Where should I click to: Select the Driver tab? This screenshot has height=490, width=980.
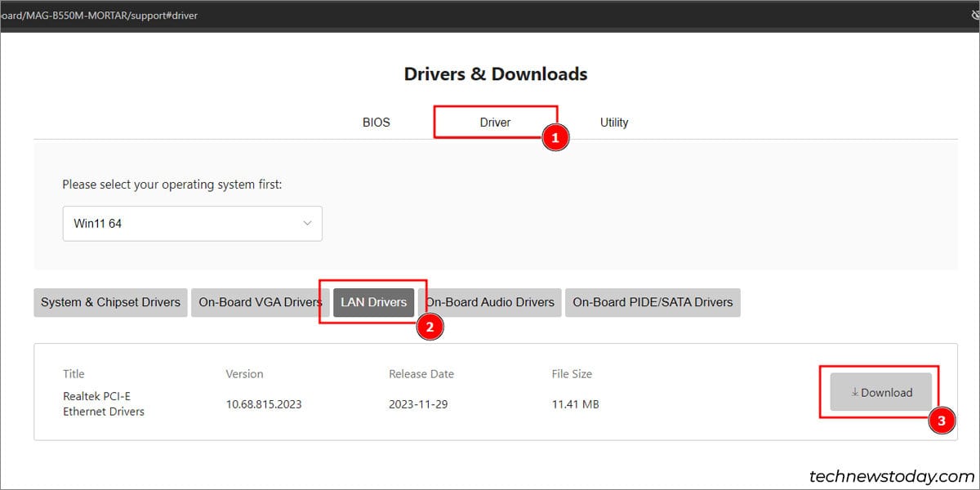[x=495, y=122]
